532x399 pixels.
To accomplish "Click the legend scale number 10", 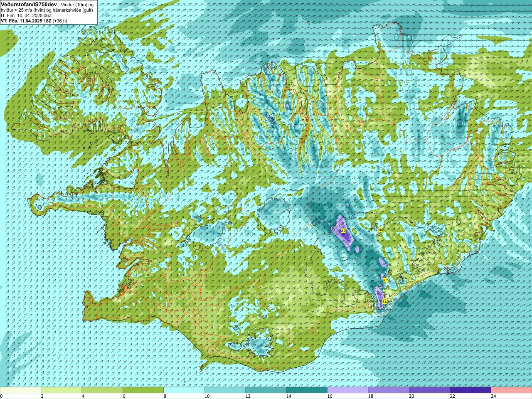I will pos(207,396).
